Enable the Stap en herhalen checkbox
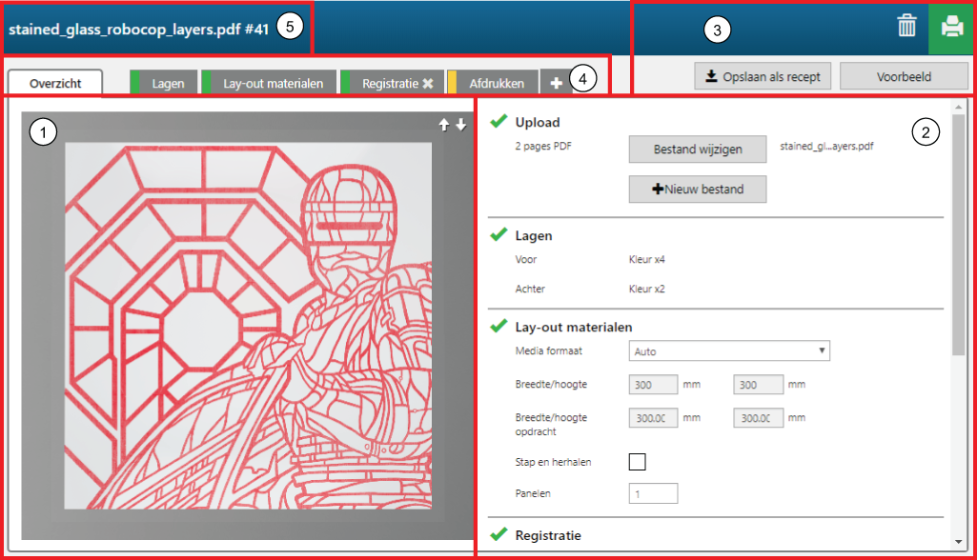977x560 pixels. click(638, 462)
